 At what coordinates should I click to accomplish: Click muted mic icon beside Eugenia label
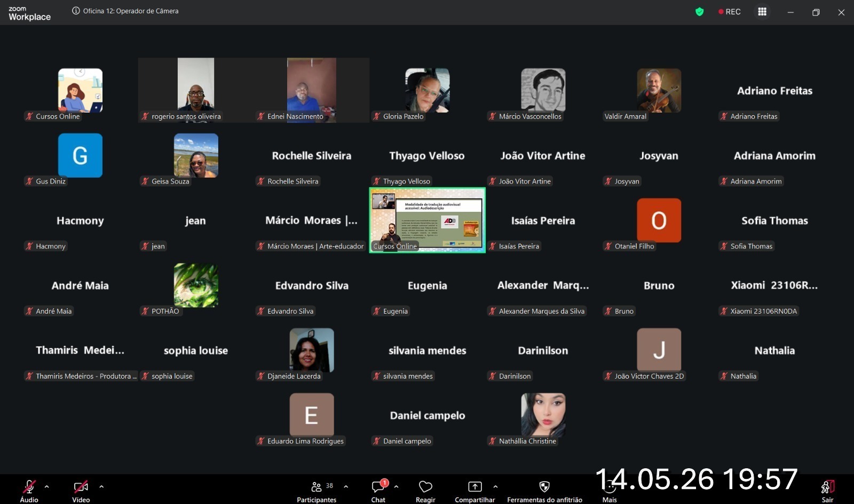pyautogui.click(x=376, y=311)
